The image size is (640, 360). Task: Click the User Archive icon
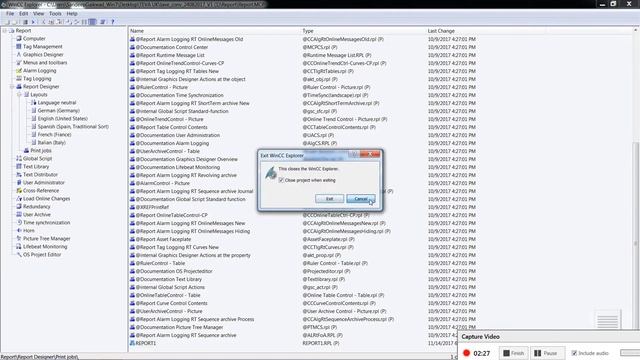(x=19, y=215)
